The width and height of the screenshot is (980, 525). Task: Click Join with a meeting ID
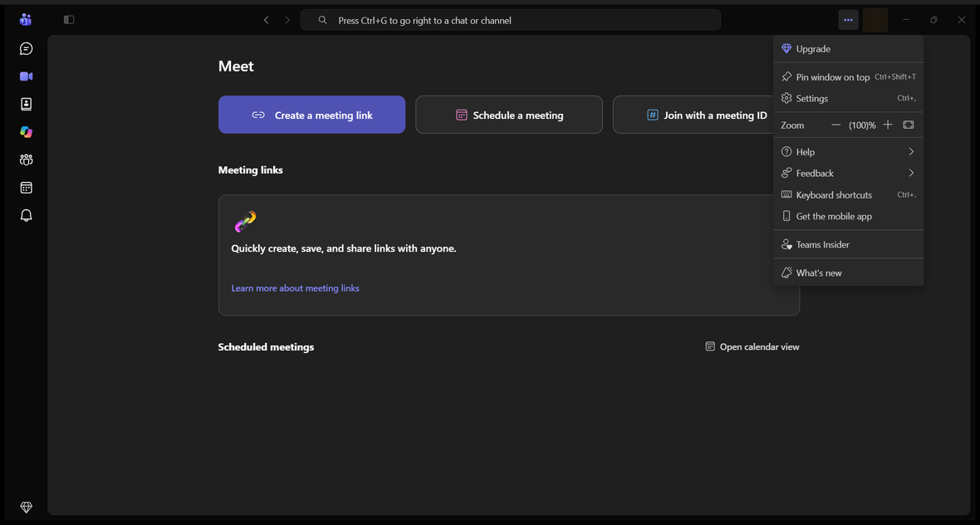pos(693,115)
